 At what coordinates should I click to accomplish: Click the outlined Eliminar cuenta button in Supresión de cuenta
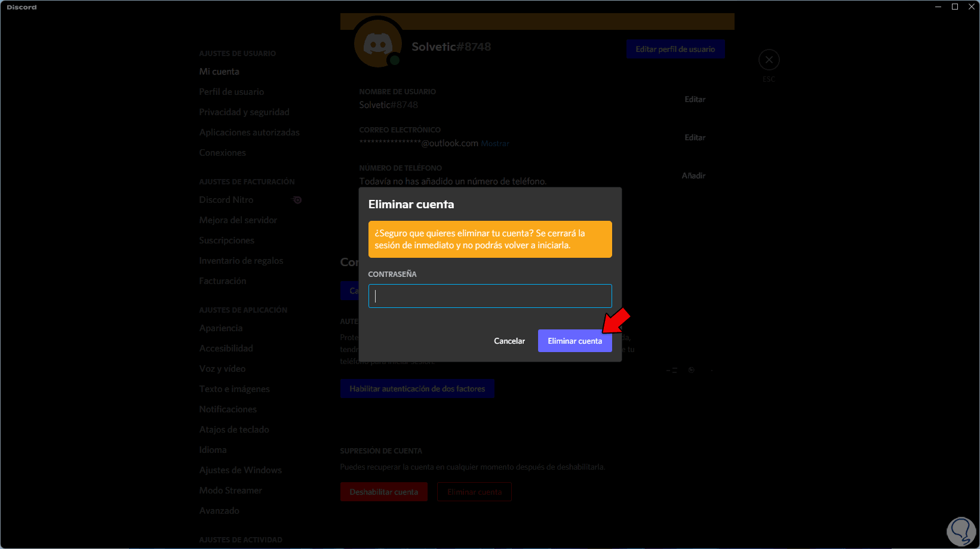tap(475, 492)
